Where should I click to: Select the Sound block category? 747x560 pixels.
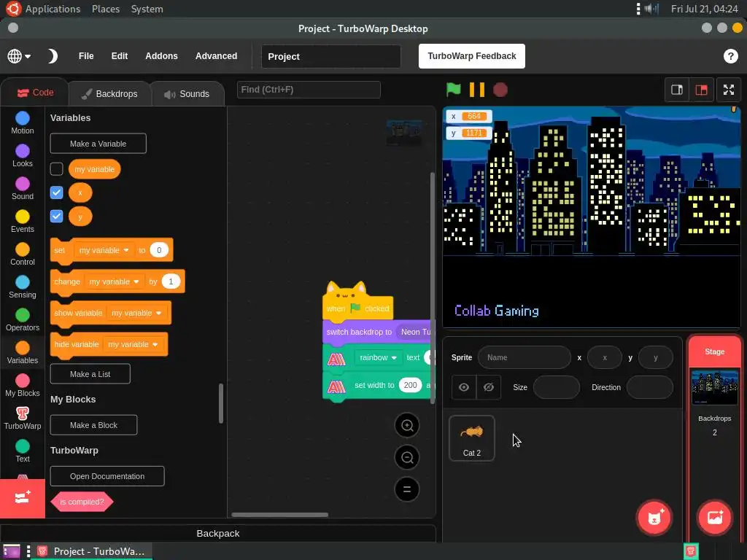click(x=23, y=189)
